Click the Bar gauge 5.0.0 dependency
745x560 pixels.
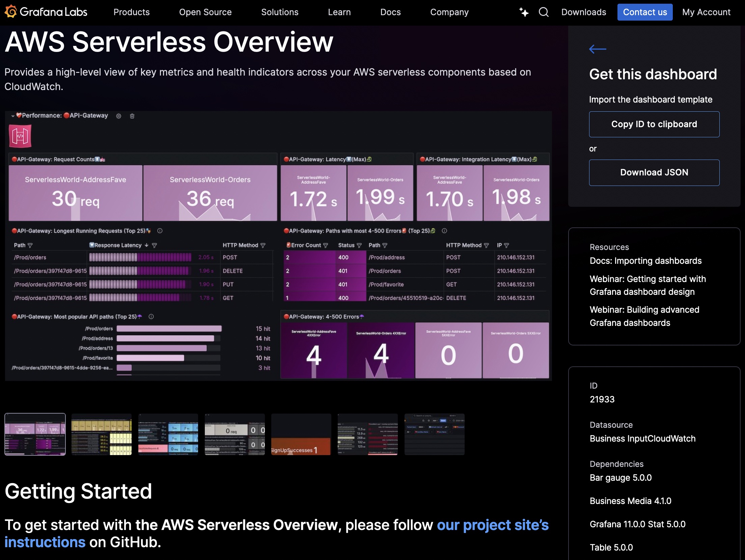(620, 478)
